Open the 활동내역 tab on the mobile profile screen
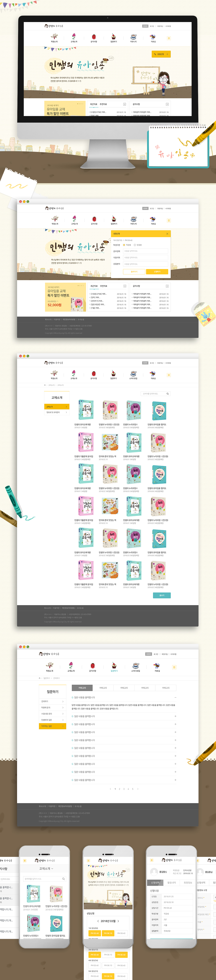216x980 pixels. coord(172,883)
